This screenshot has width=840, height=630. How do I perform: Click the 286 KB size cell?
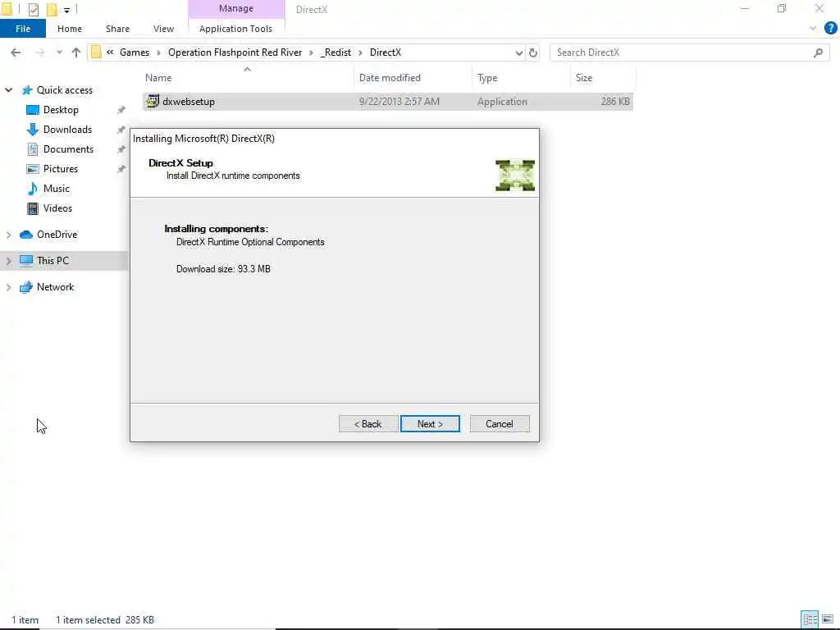(615, 102)
